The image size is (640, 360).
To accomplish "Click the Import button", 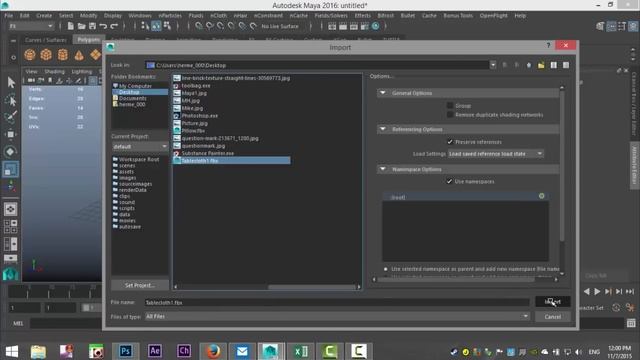I will point(553,302).
